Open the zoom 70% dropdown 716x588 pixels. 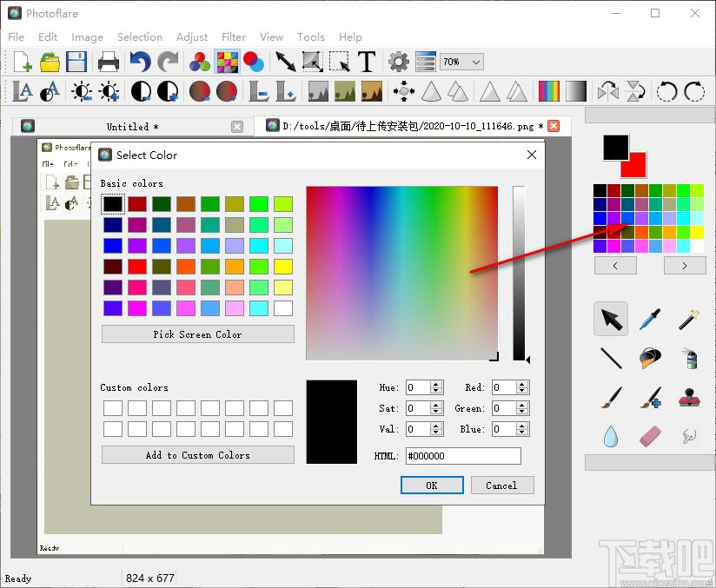pos(461,62)
